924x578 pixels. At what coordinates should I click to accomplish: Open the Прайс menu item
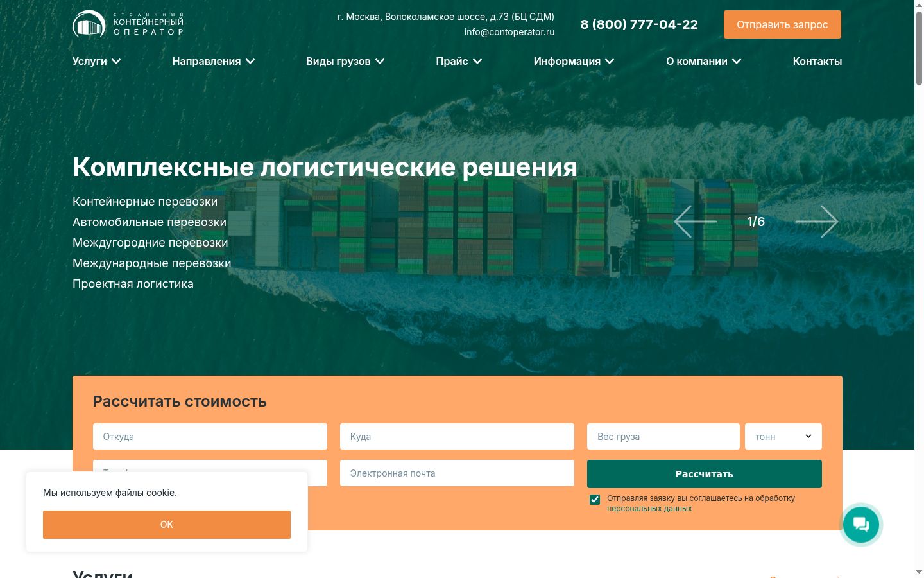pyautogui.click(x=452, y=61)
